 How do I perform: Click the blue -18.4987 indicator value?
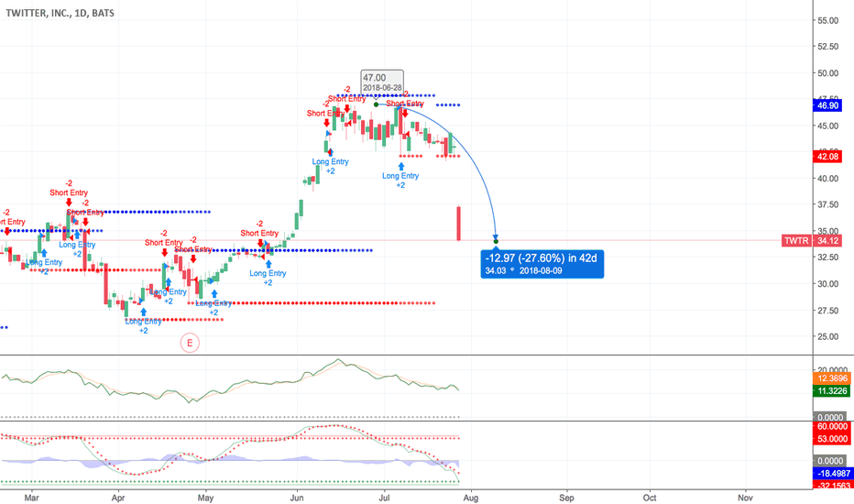click(x=832, y=474)
